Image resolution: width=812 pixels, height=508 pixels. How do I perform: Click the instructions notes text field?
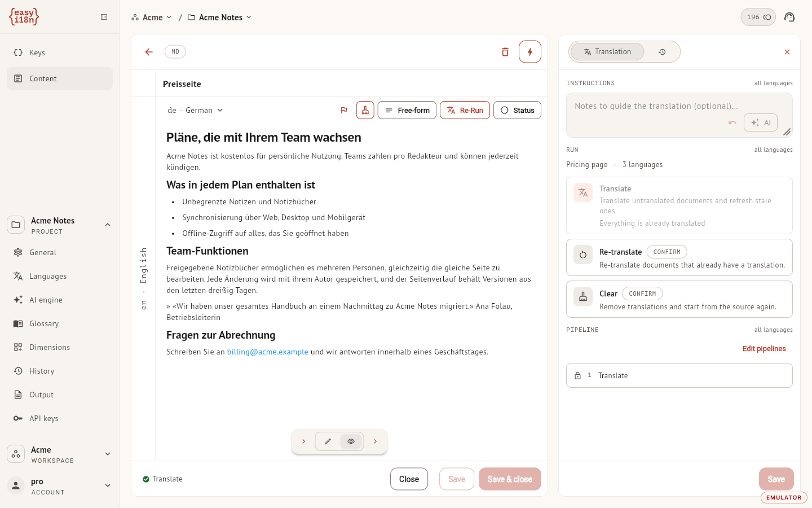pos(679,115)
